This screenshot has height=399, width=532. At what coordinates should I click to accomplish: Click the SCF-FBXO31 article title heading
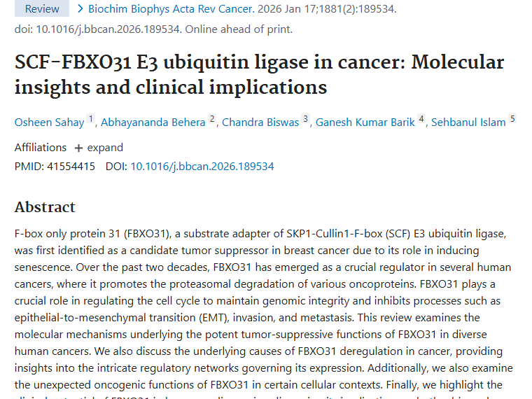coord(259,74)
